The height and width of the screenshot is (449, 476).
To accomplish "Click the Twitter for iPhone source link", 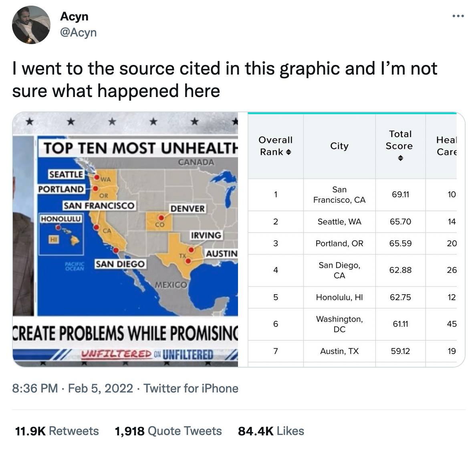I will click(x=191, y=388).
